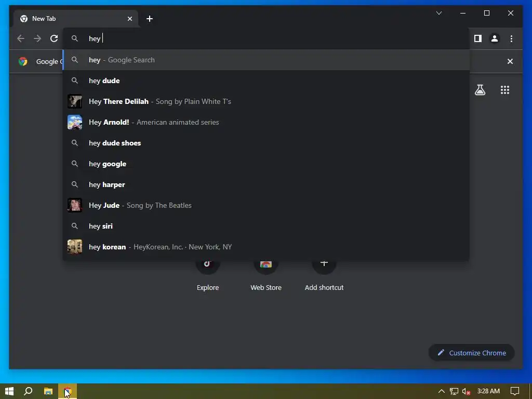Select the 'hey - Google Search' suggestion
This screenshot has width=532, height=399.
coord(267,60)
